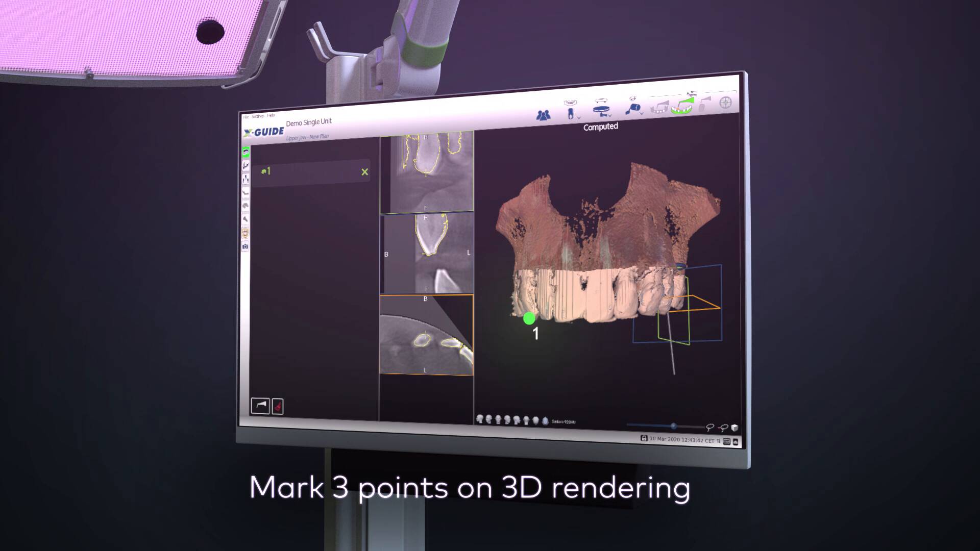Open the File menu
Image resolution: width=980 pixels, height=551 pixels.
tap(246, 117)
